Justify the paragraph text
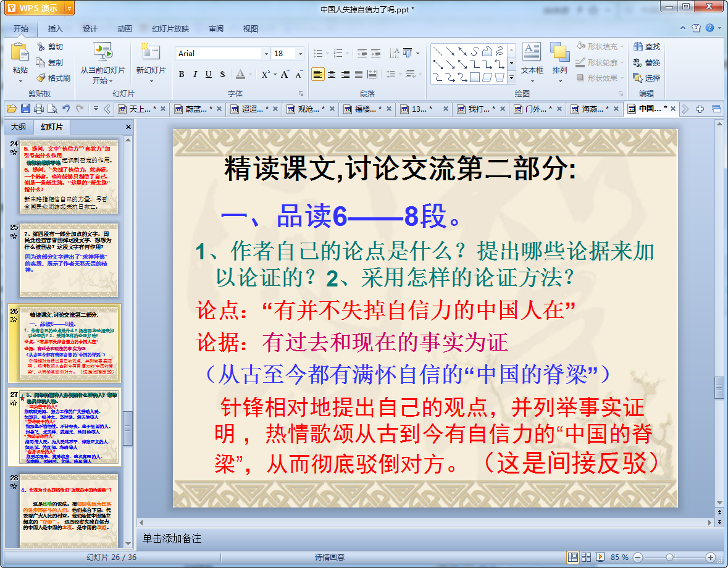The width and height of the screenshot is (728, 568). (x=359, y=74)
